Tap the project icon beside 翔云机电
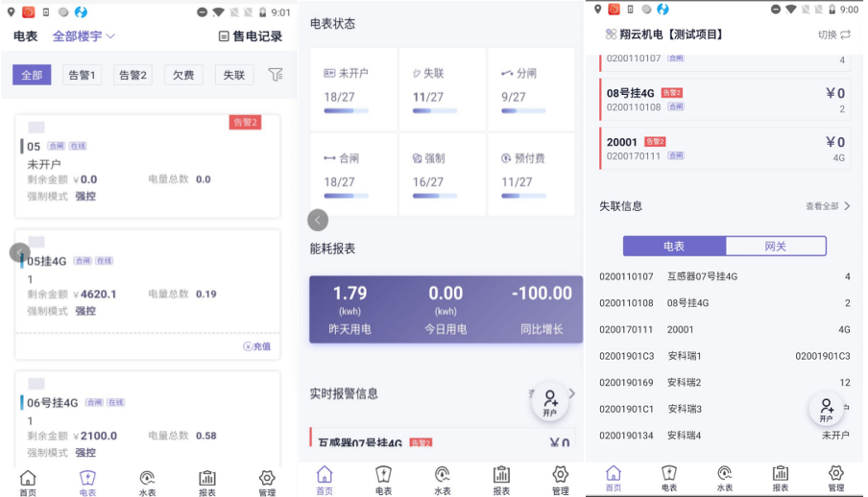 pyautogui.click(x=611, y=35)
